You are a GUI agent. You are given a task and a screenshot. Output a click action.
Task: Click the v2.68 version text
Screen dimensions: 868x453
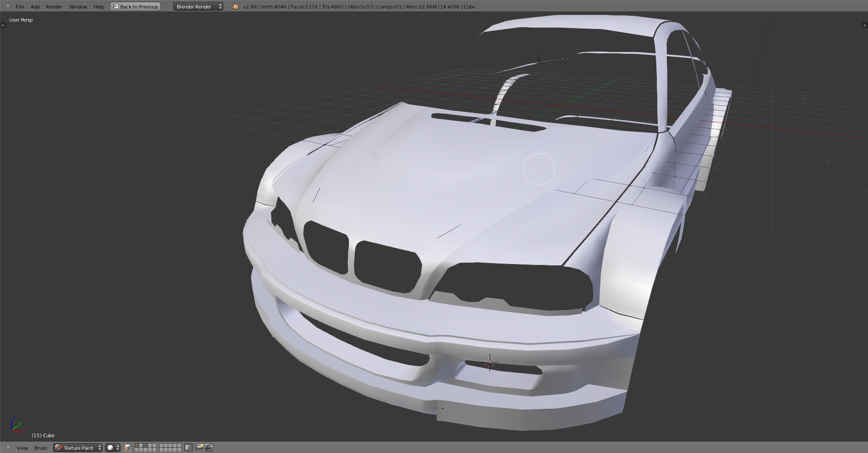pyautogui.click(x=250, y=7)
